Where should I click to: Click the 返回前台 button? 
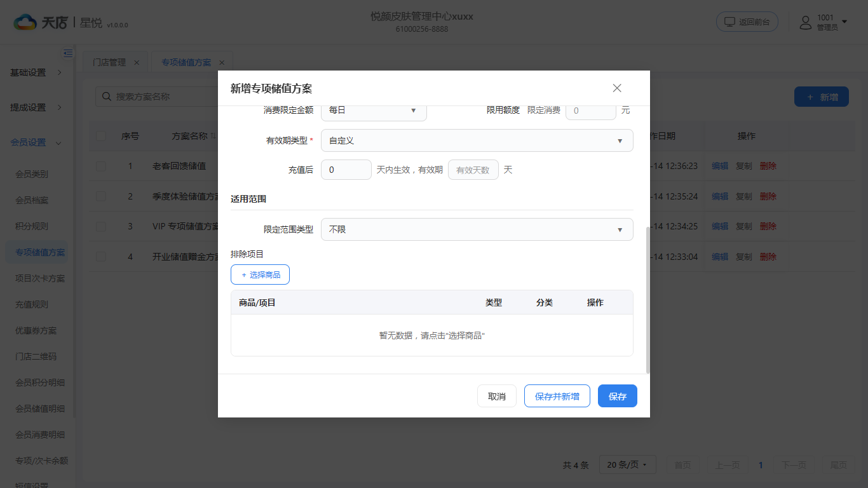(747, 22)
